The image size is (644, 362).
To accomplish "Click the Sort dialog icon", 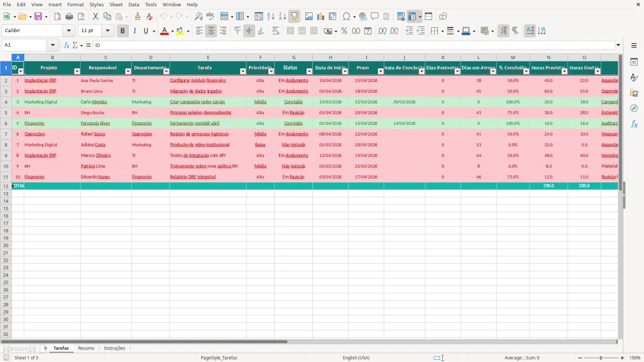I will pyautogui.click(x=259, y=17).
